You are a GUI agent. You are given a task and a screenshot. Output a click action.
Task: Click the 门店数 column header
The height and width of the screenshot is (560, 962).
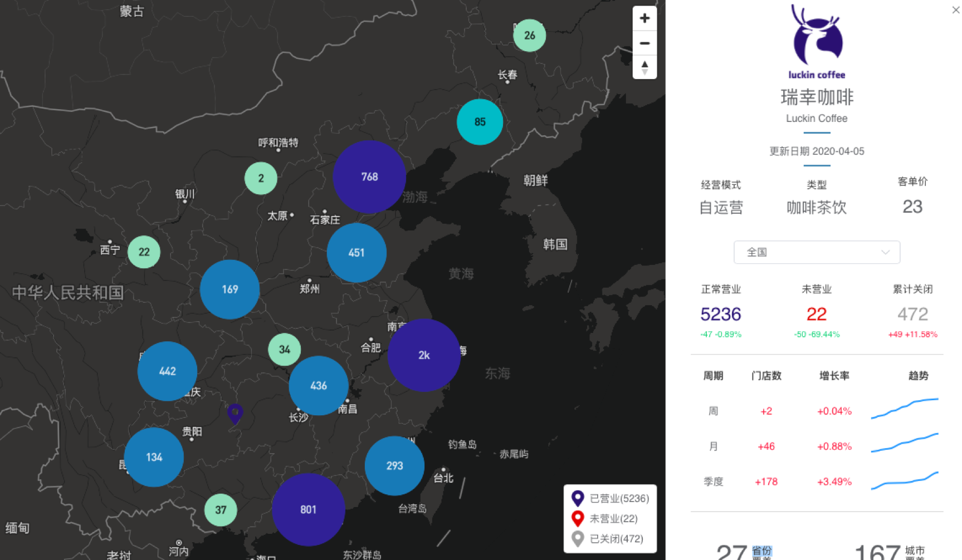(766, 376)
